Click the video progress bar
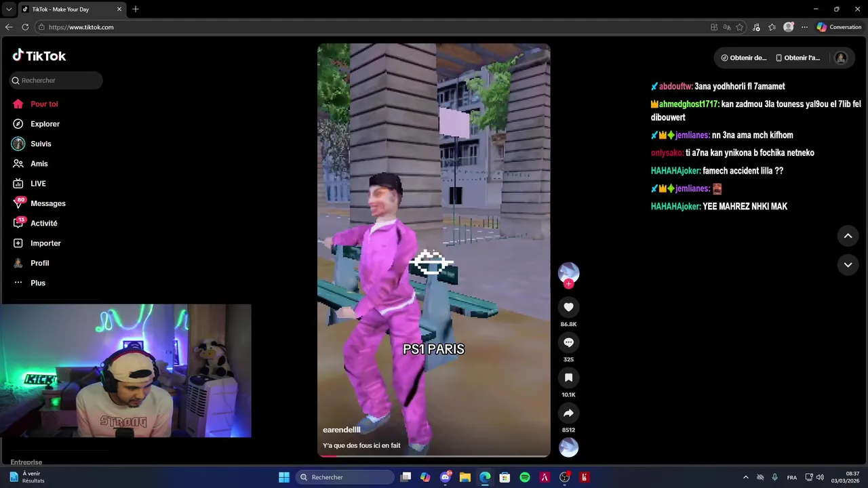The height and width of the screenshot is (488, 868). (x=434, y=455)
